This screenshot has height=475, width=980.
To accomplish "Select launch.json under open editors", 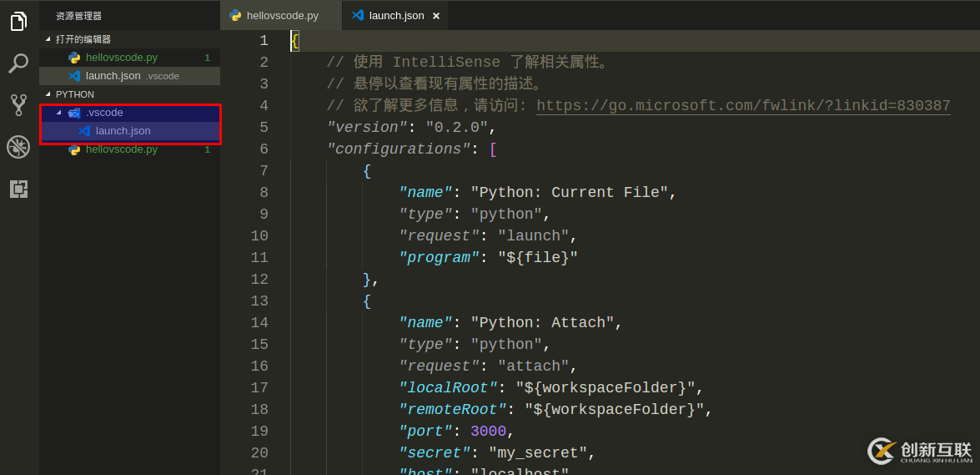I will coord(129,76).
